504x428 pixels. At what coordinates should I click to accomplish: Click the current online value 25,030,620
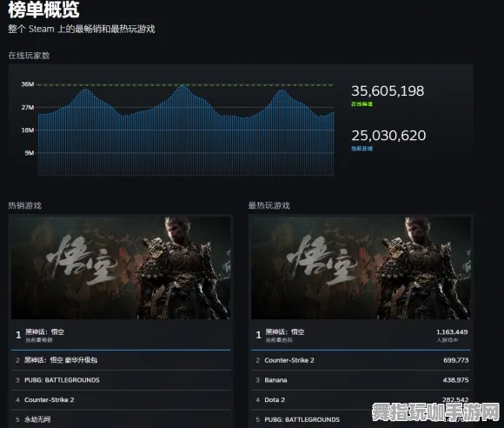coord(388,136)
